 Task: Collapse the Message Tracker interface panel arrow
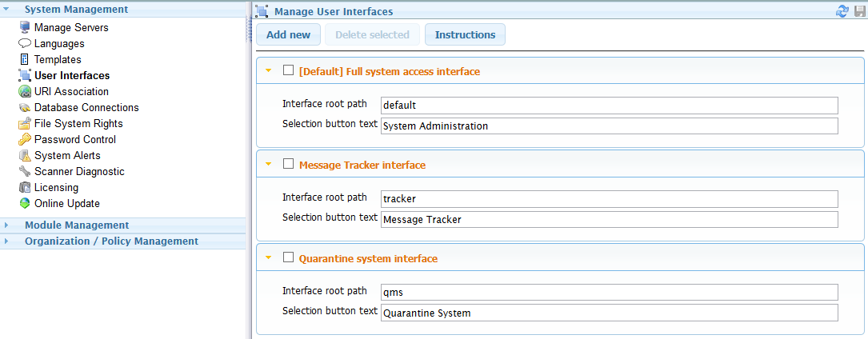[x=268, y=164]
